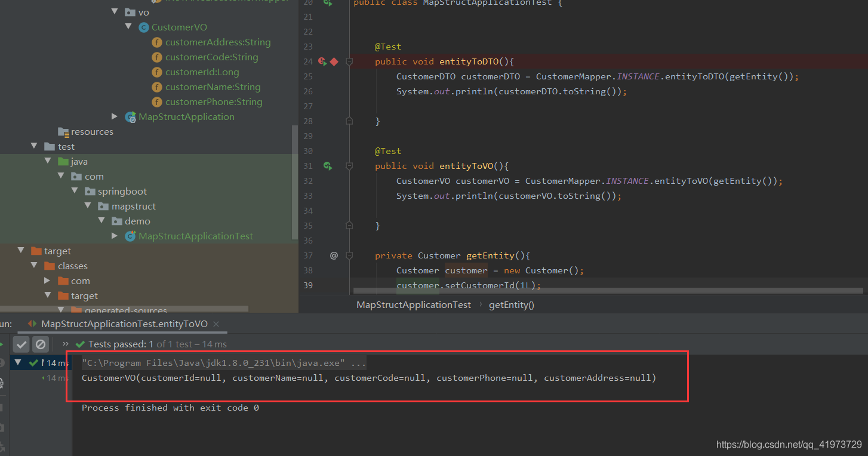Collapse the classes folder node
The width and height of the screenshot is (868, 456).
click(x=34, y=266)
